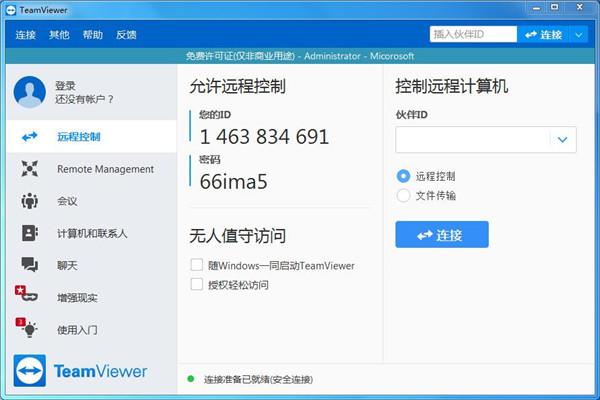
Task: Click the 控制远程计算机 heading
Action: (452, 86)
